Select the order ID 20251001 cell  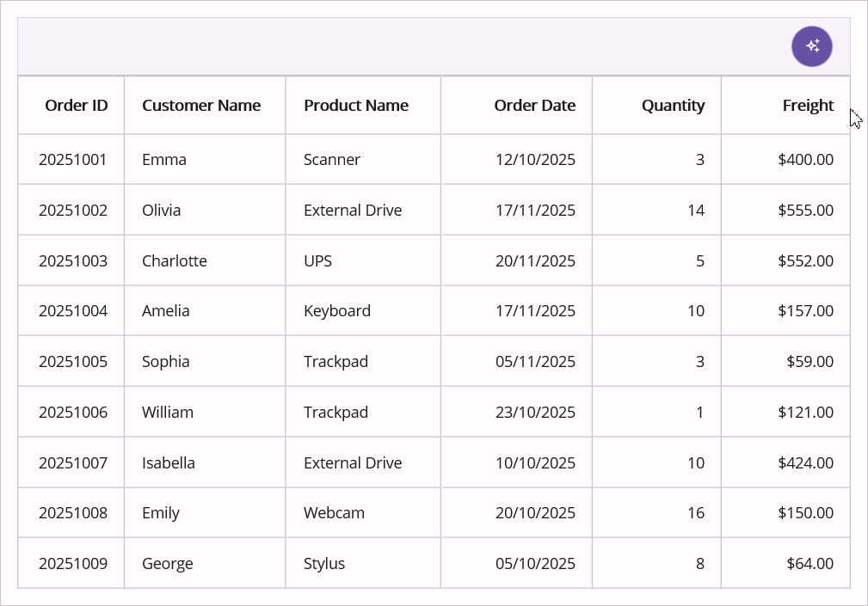point(73,160)
